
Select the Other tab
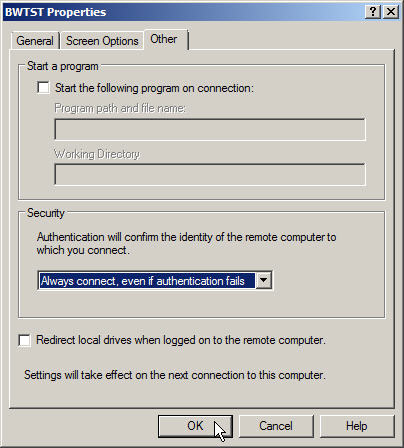point(166,39)
